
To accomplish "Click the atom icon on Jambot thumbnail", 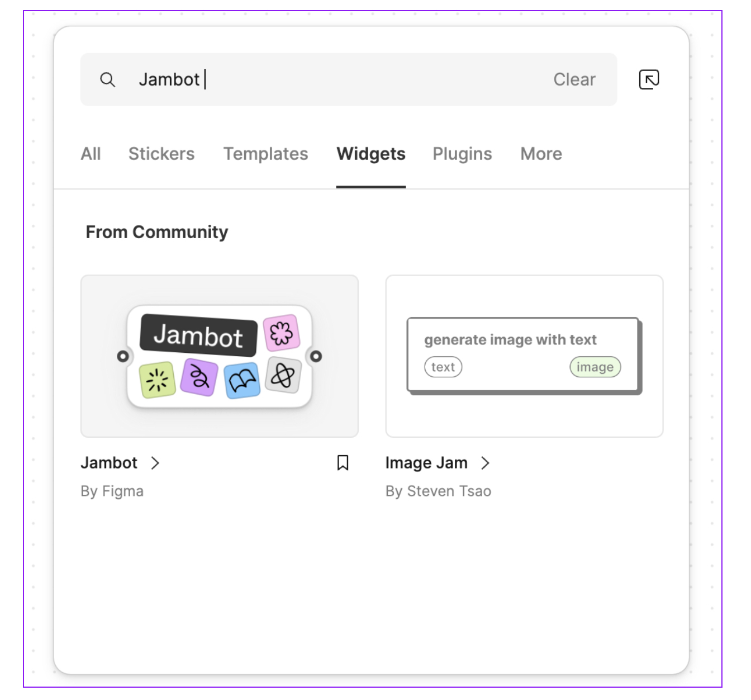I will 283,376.
